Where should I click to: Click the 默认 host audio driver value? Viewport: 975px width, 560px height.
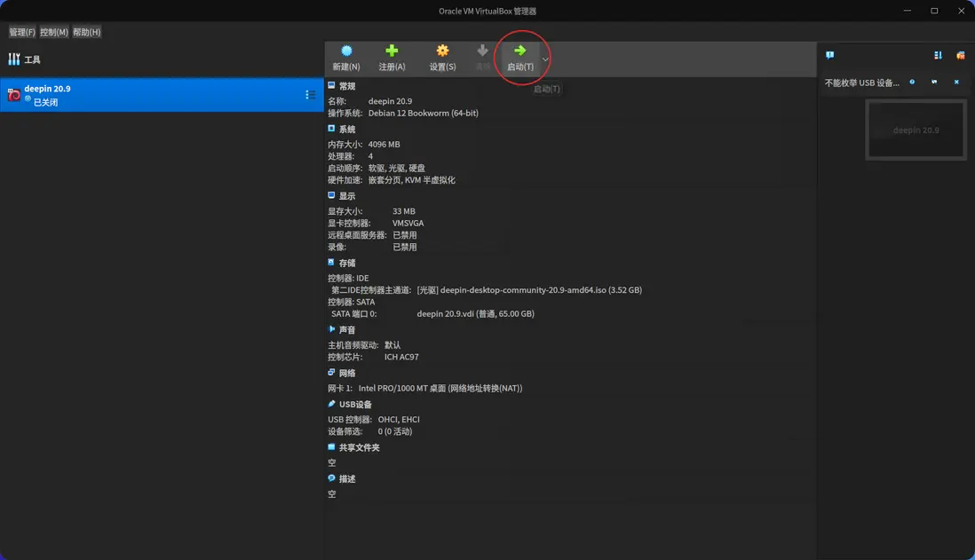pos(392,345)
